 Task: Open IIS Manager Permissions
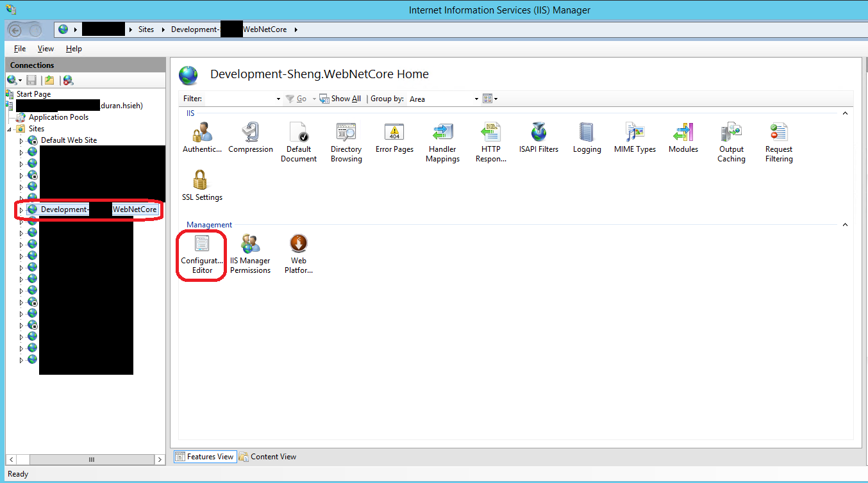pos(251,255)
